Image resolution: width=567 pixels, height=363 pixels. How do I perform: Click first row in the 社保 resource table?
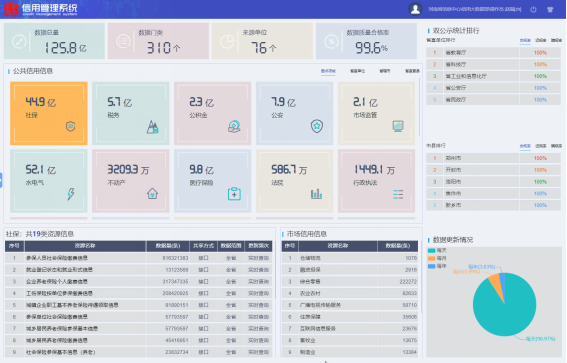[138, 258]
